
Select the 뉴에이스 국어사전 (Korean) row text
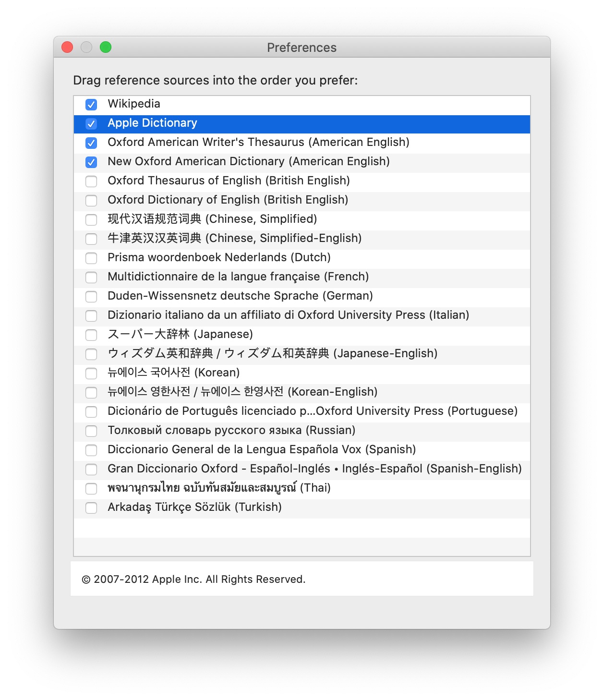coord(174,373)
